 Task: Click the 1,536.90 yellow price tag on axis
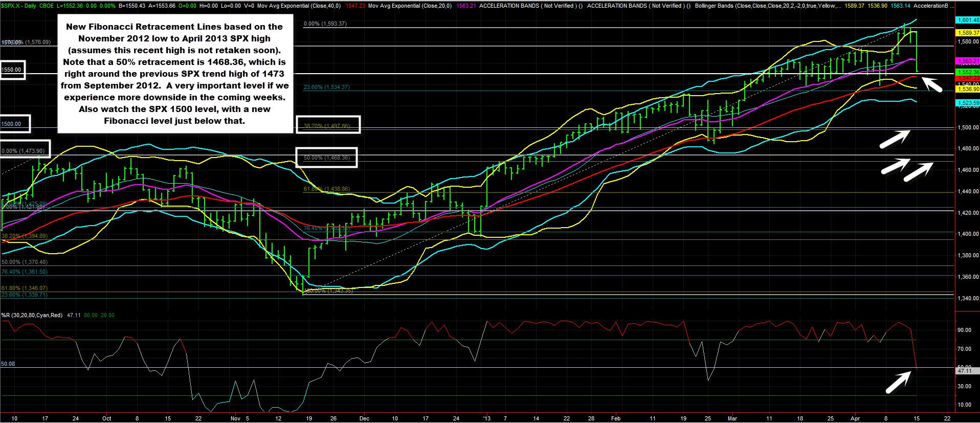tap(968, 89)
